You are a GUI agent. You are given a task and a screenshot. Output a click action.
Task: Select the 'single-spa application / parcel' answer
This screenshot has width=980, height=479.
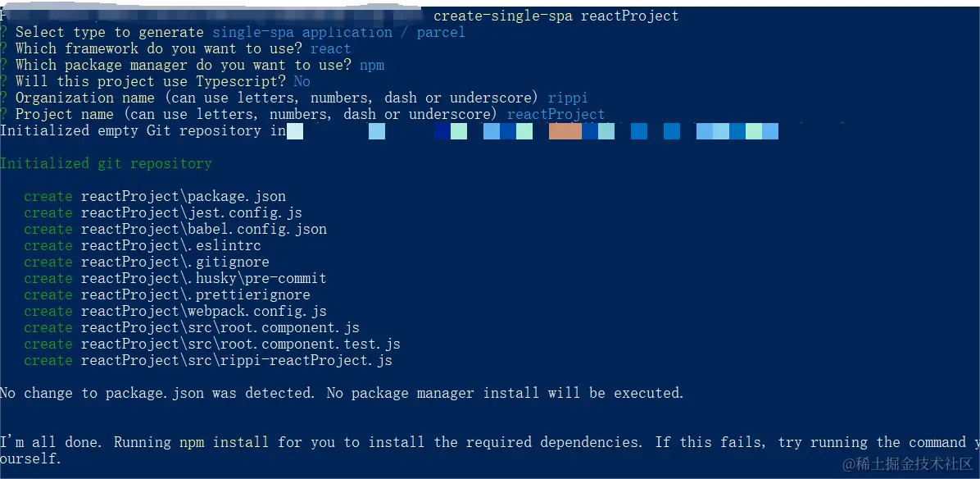coord(338,32)
